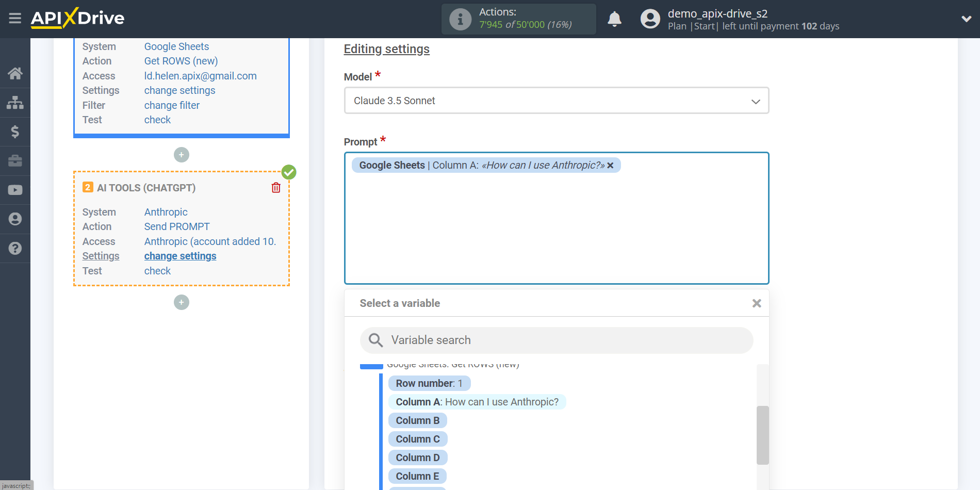Image resolution: width=980 pixels, height=490 pixels.
Task: Close the Select a variable panel
Action: pyautogui.click(x=757, y=303)
